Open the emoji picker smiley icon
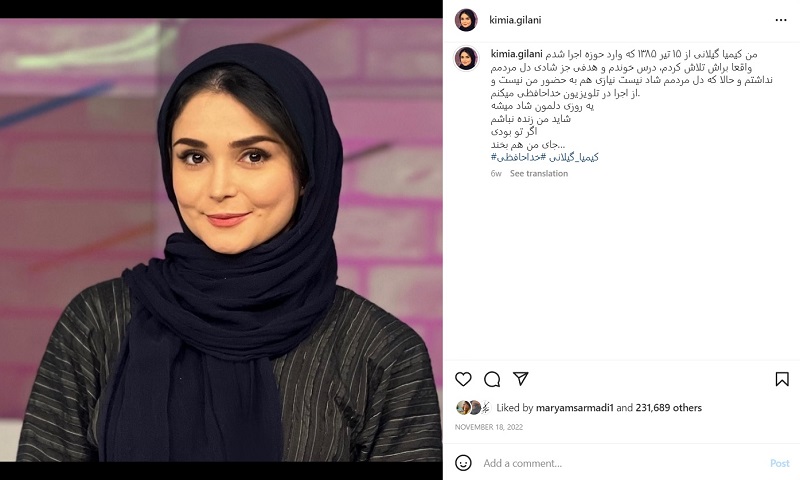Viewport: 800px width, 480px height. (463, 463)
